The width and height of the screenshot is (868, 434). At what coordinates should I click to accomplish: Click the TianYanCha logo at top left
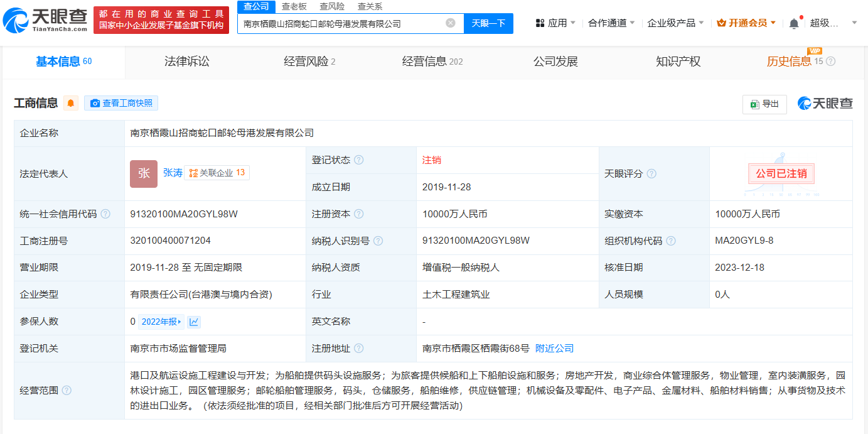pos(45,20)
